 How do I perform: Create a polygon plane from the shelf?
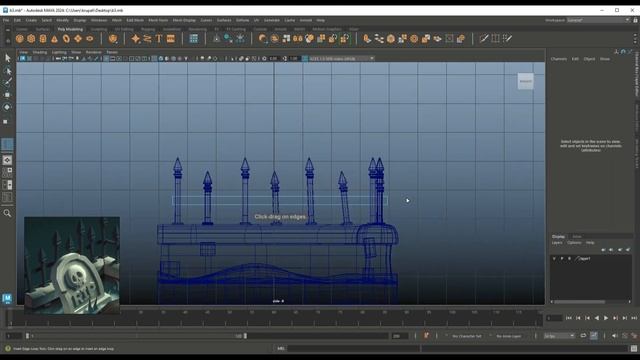[78, 39]
